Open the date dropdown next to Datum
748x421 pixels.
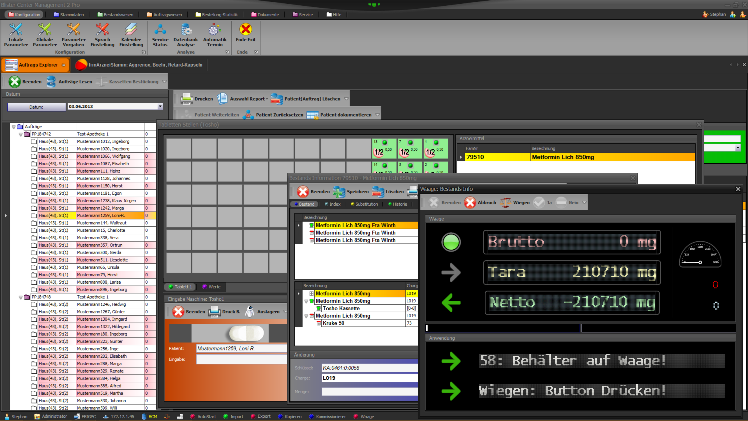pyautogui.click(x=160, y=107)
